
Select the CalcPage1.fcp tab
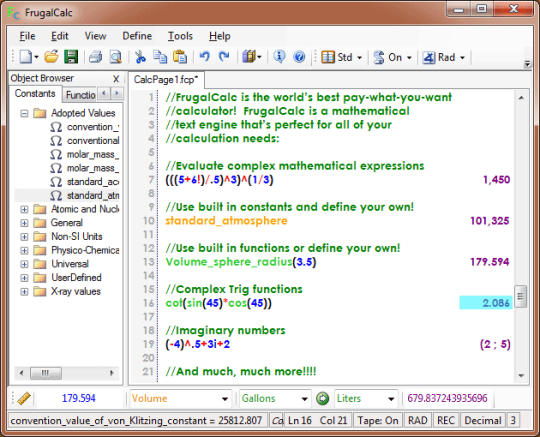[x=166, y=80]
